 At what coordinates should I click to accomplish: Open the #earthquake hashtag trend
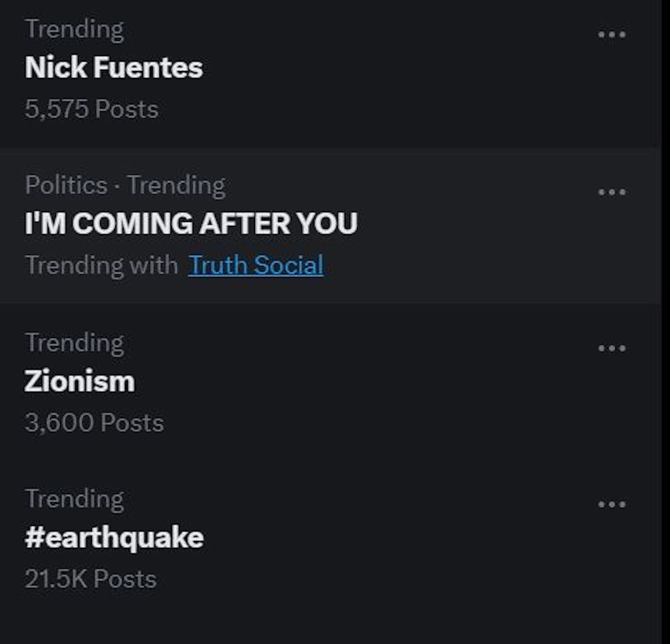[114, 537]
